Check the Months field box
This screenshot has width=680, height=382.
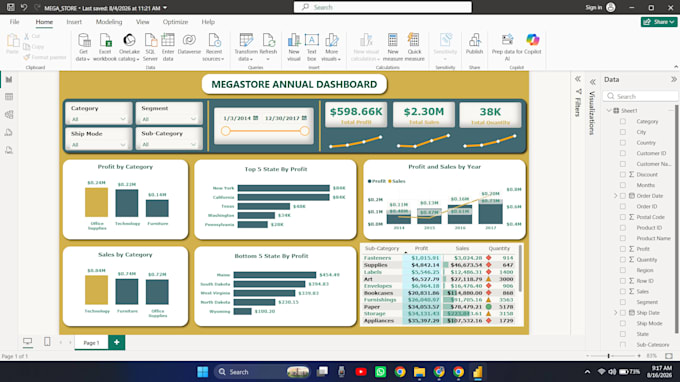tap(623, 185)
